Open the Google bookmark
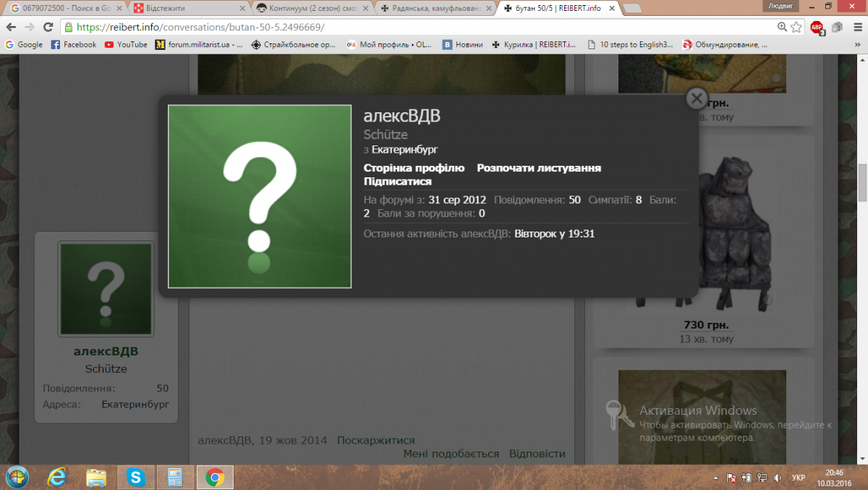The width and height of the screenshot is (868, 490). pos(24,44)
